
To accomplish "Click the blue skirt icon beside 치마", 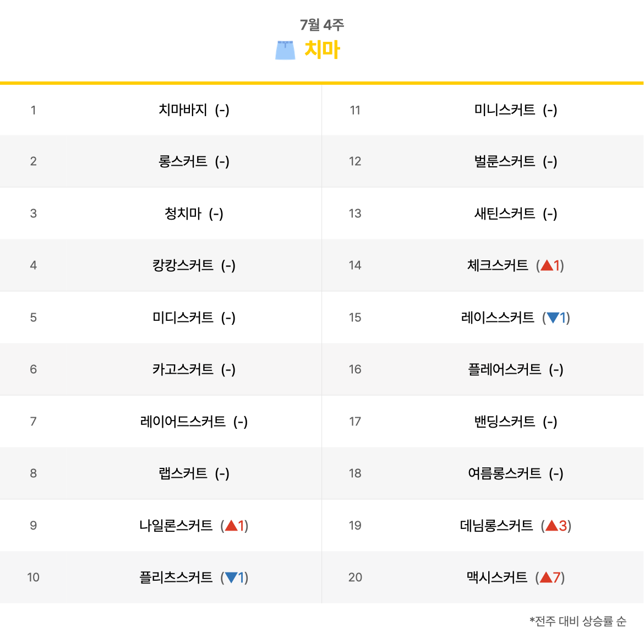I will [285, 50].
